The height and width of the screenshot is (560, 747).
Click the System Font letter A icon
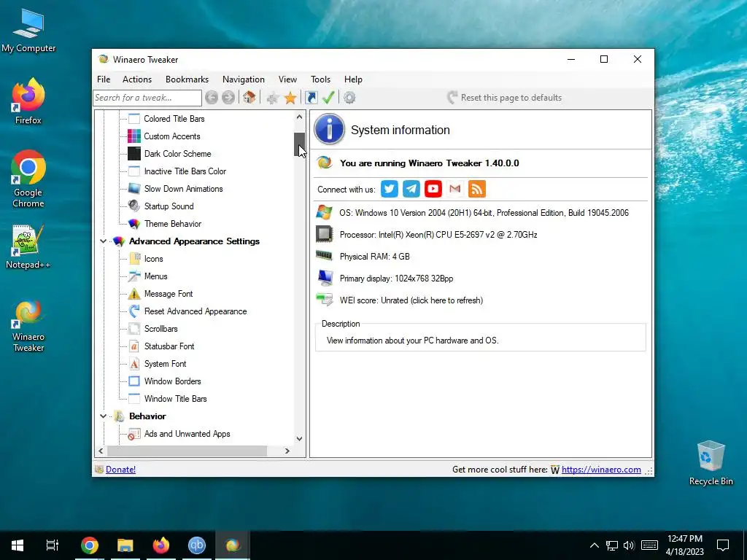click(134, 364)
